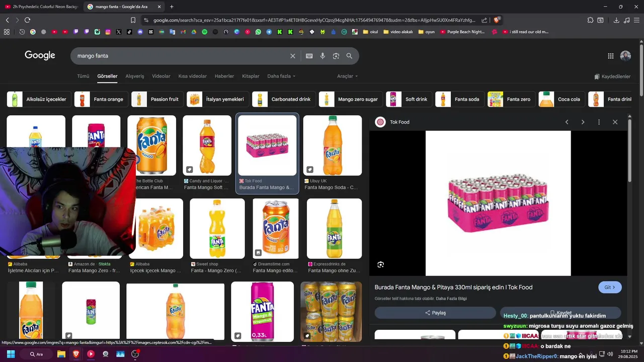Switch to the 'Haberler' tab
Viewport: 644px width, 362px height.
point(224,76)
